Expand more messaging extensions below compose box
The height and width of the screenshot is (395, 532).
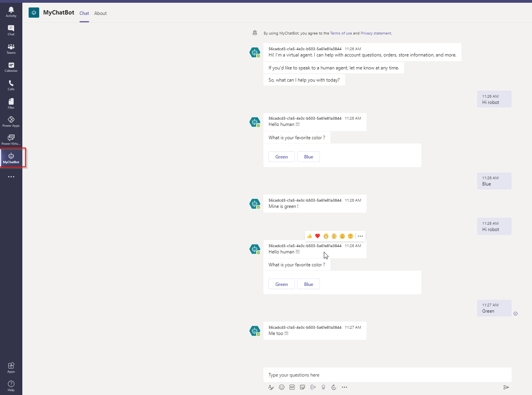pos(344,387)
